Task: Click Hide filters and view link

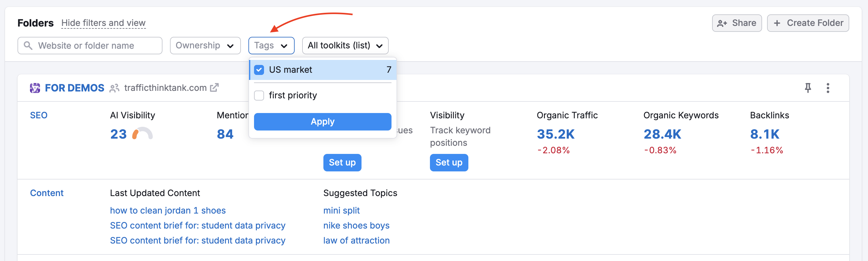Action: (103, 23)
